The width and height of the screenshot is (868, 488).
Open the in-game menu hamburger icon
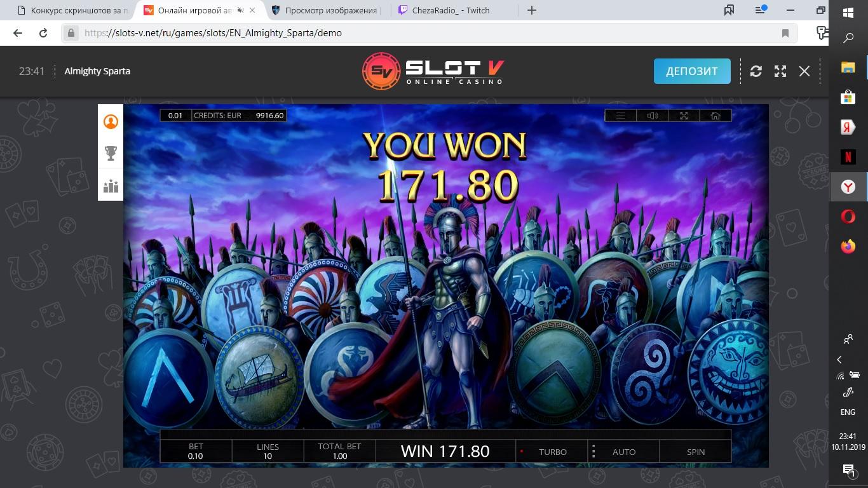click(621, 116)
